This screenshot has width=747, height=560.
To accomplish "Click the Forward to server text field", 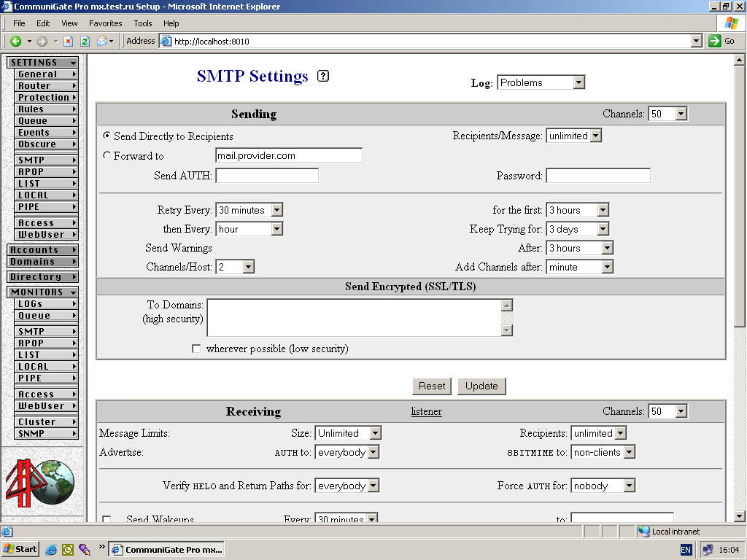I will (x=289, y=155).
